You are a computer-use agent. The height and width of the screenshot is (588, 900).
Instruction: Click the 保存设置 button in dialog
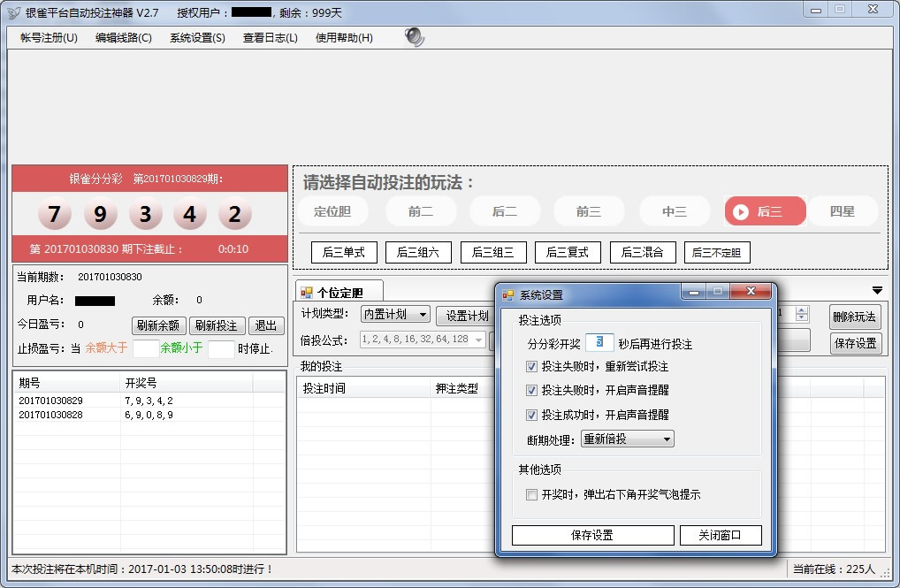click(592, 535)
